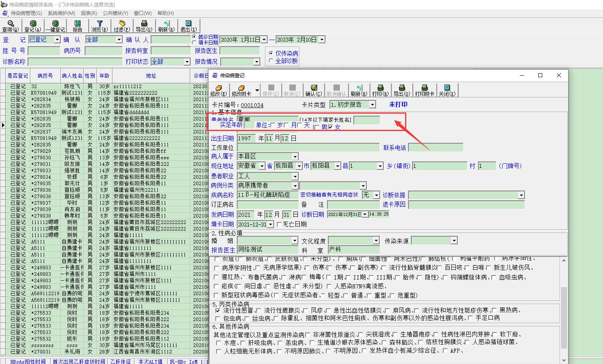
Task: Click the 登记(A) register icon
Action: pyautogui.click(x=33, y=24)
